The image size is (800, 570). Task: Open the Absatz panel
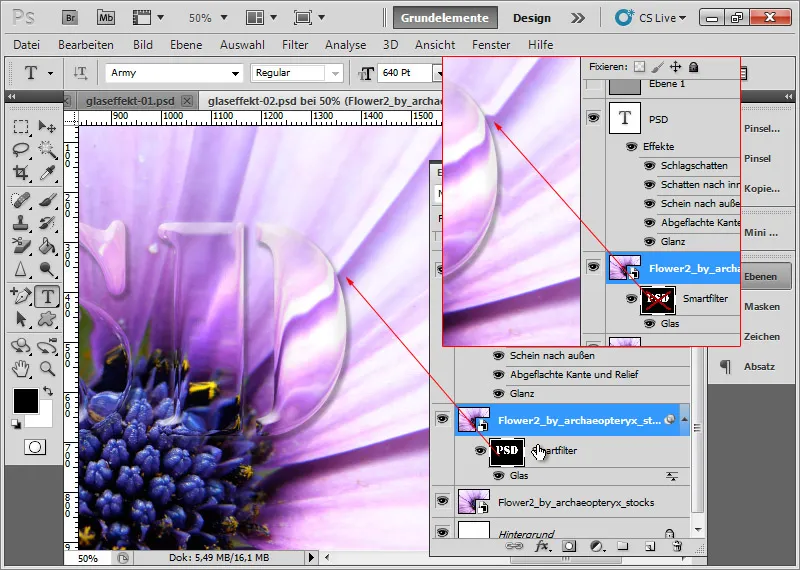[758, 367]
